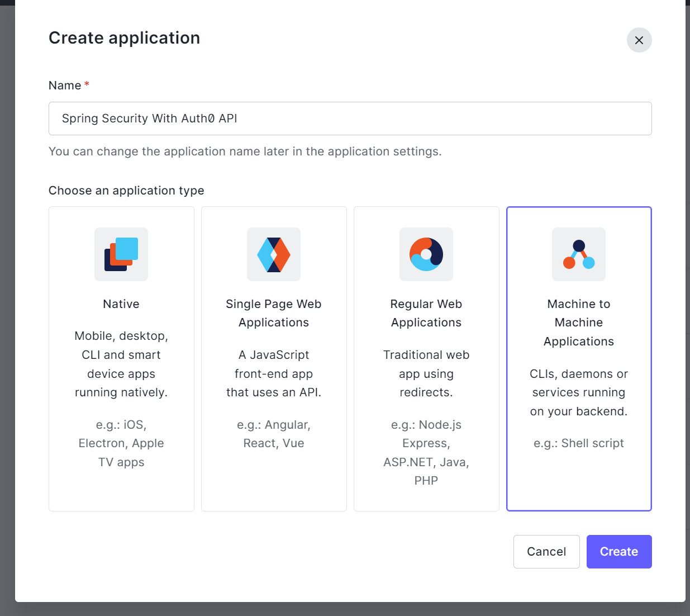
Task: Click 'e.g.: iOS, Electron, Apple TV apps' text
Action: pos(121,443)
